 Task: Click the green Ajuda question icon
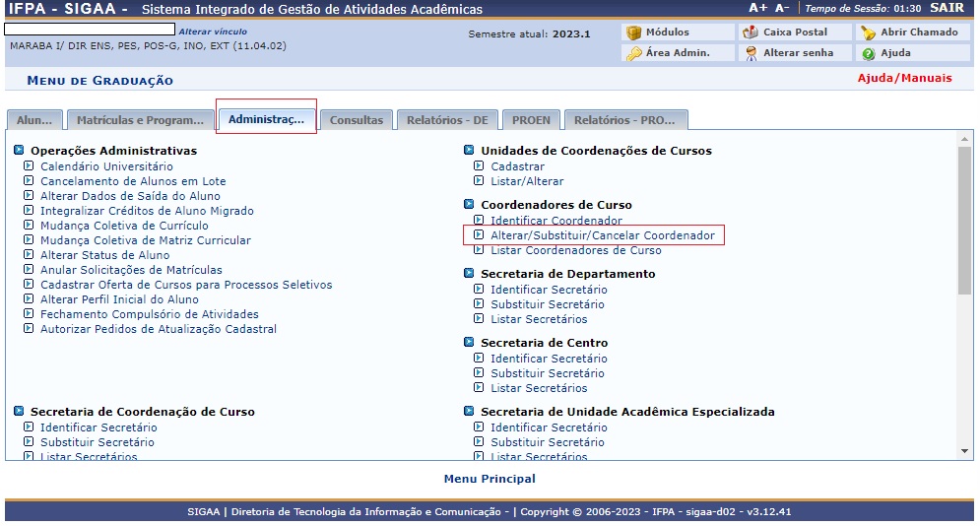coord(868,54)
